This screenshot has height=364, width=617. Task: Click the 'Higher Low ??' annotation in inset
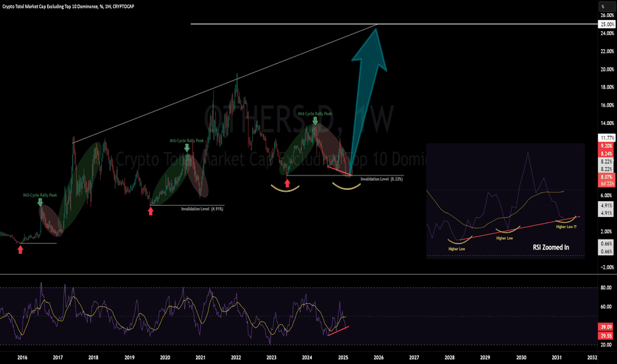(566, 226)
